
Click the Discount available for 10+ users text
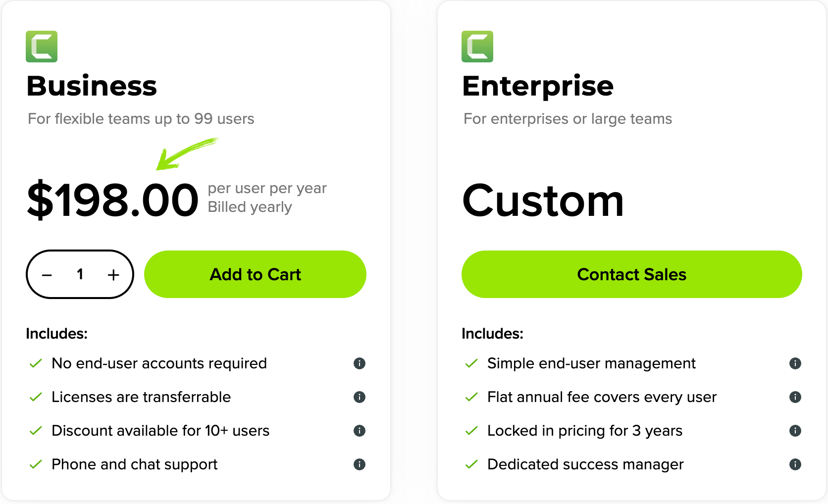pyautogui.click(x=160, y=431)
